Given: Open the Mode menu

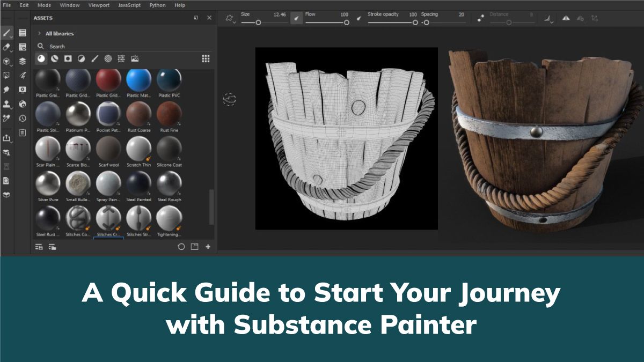Looking at the screenshot, I should [43, 5].
